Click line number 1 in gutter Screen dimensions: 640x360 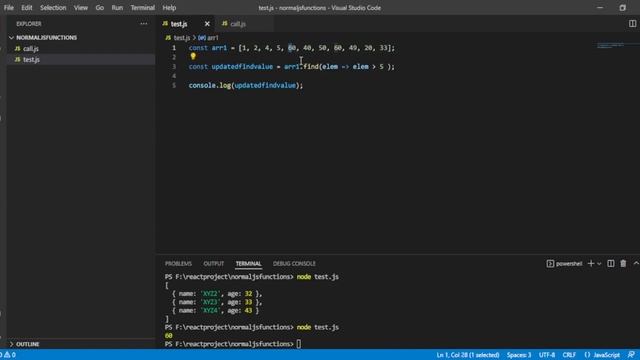point(174,48)
